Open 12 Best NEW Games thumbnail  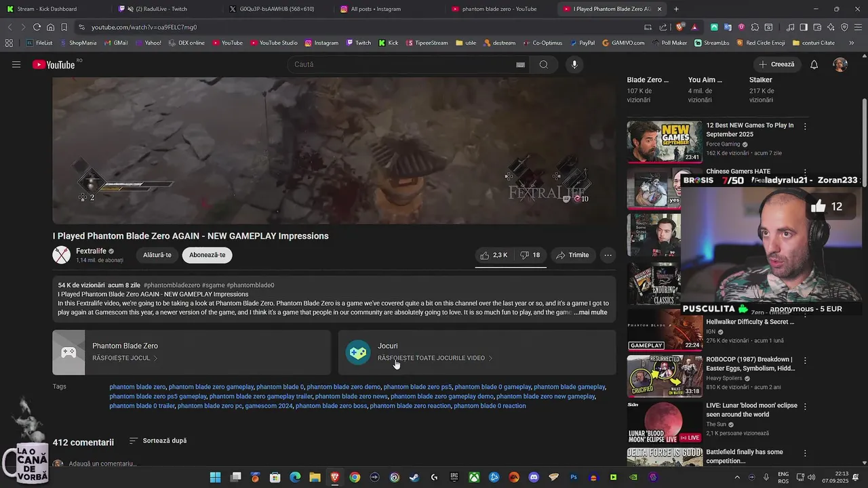click(664, 142)
